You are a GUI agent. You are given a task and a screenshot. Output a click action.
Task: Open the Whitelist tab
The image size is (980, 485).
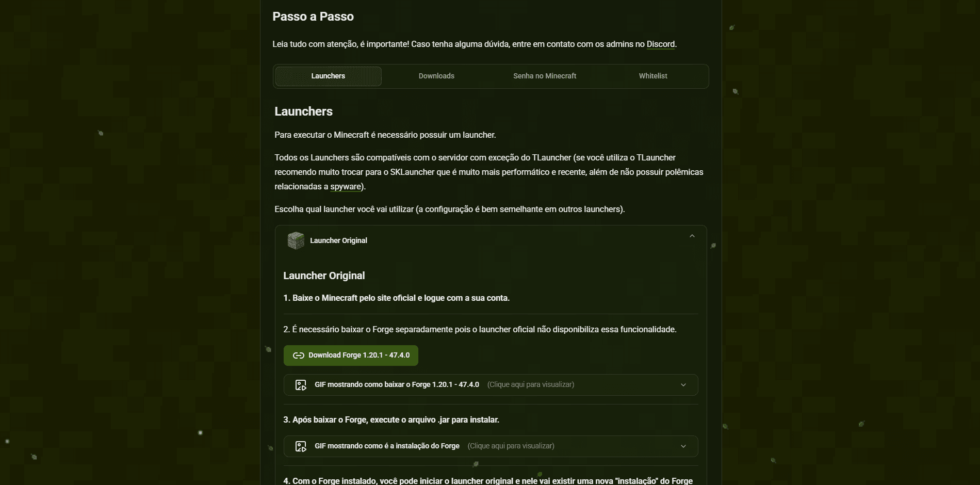click(652, 76)
